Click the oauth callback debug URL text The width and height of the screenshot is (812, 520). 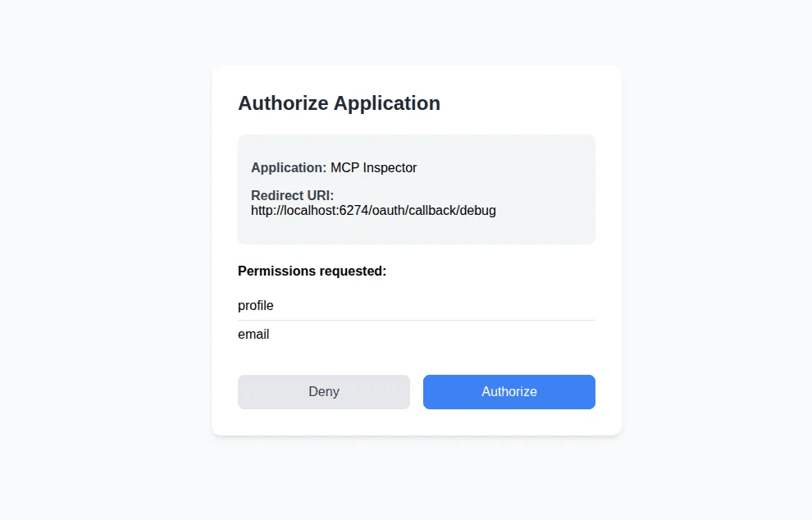(373, 210)
